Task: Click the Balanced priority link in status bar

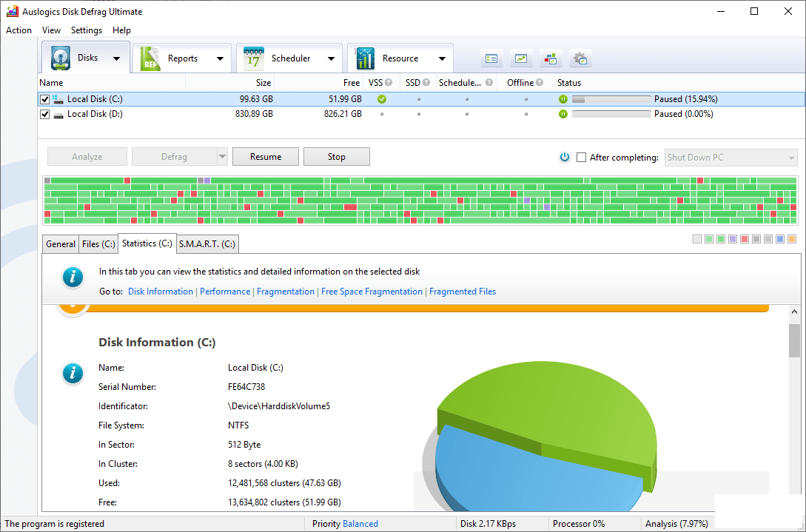Action: point(360,524)
